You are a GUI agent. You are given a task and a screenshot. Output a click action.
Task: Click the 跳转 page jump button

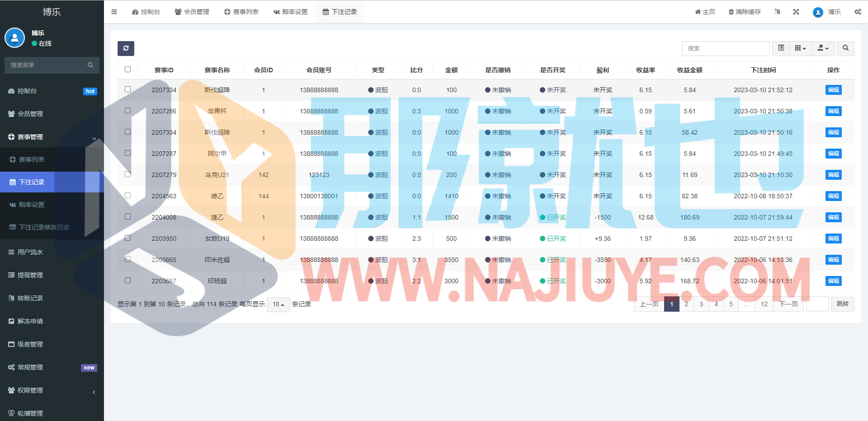click(x=842, y=304)
